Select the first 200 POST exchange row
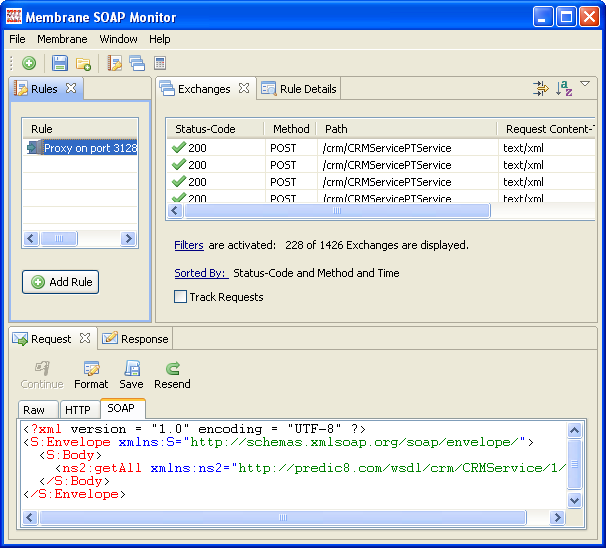The height and width of the screenshot is (548, 606). [x=381, y=148]
